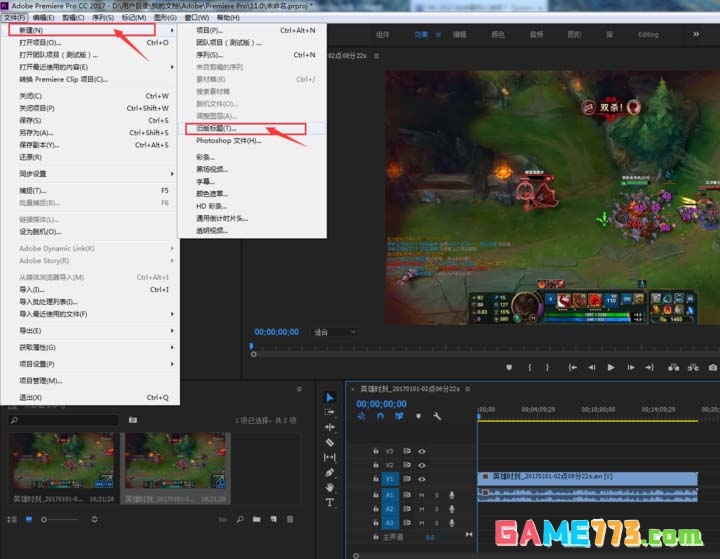Expand 同步设置 submenu
This screenshot has height=559, width=720.
point(90,174)
